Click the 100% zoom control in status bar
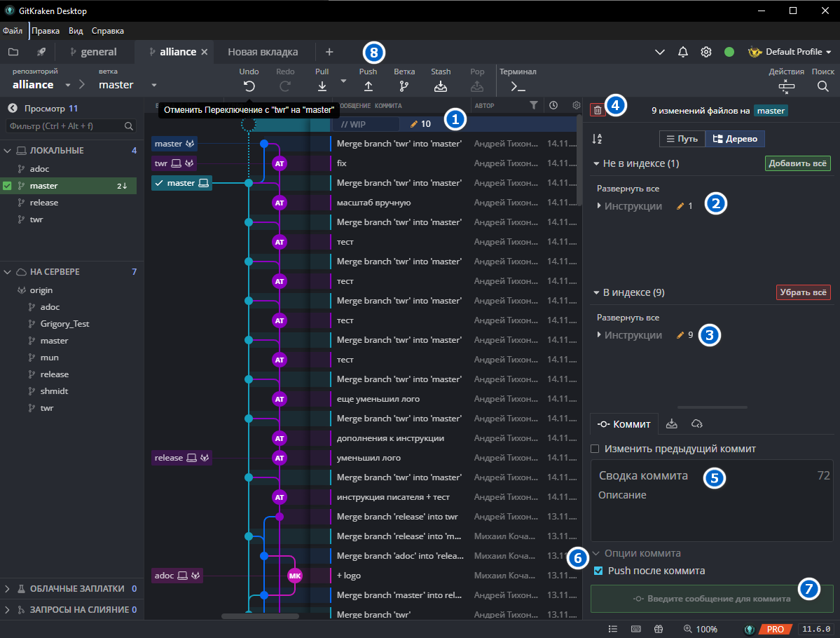This screenshot has width=840, height=638. [x=701, y=629]
